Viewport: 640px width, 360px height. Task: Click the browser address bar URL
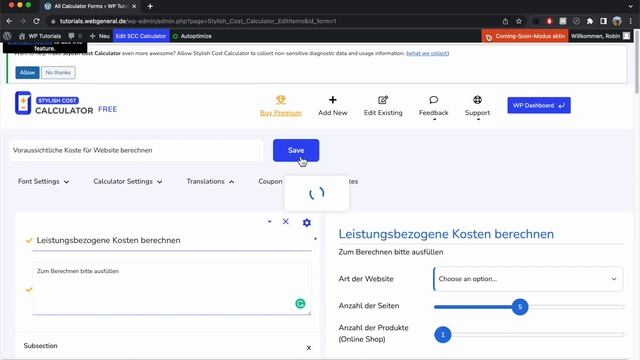point(198,21)
